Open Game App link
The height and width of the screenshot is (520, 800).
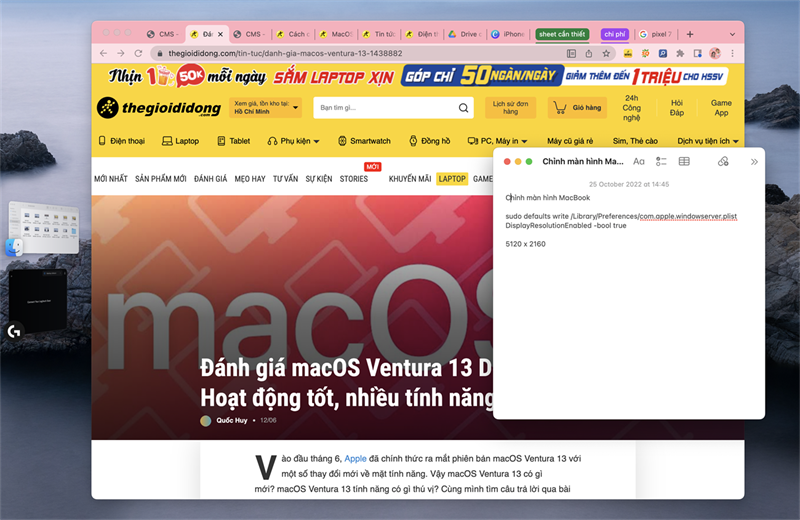point(721,108)
